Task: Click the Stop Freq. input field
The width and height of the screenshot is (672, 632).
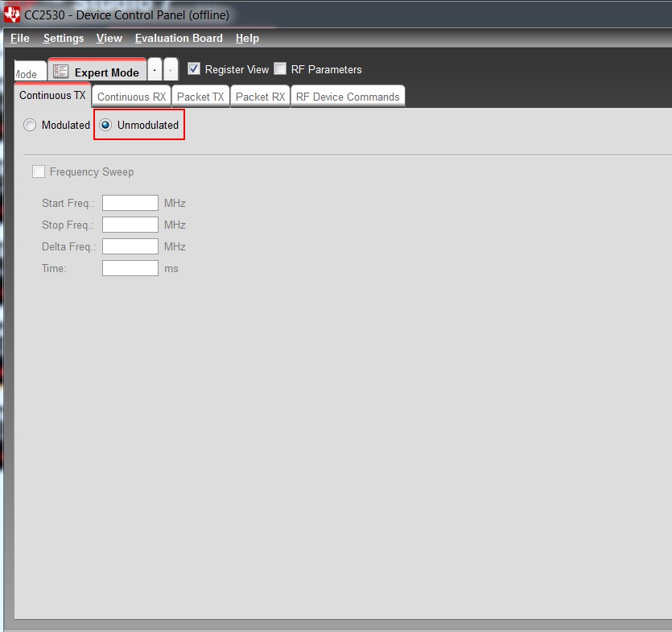Action: pyautogui.click(x=130, y=225)
